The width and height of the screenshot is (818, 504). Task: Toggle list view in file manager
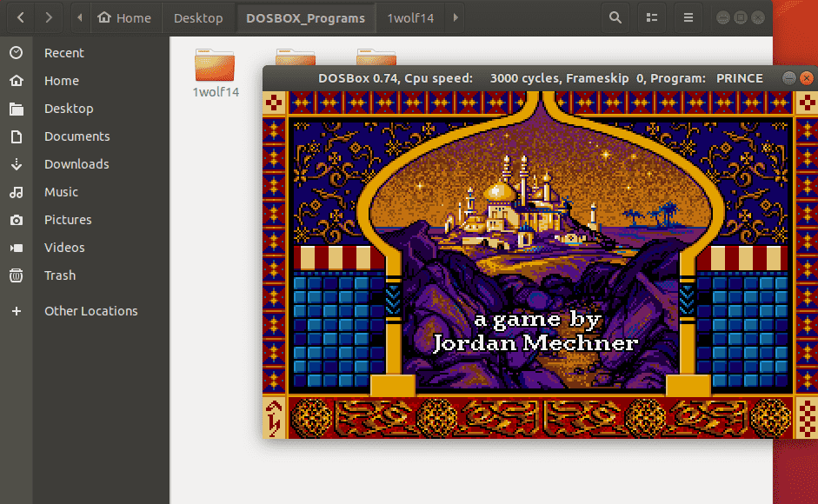[x=652, y=17]
